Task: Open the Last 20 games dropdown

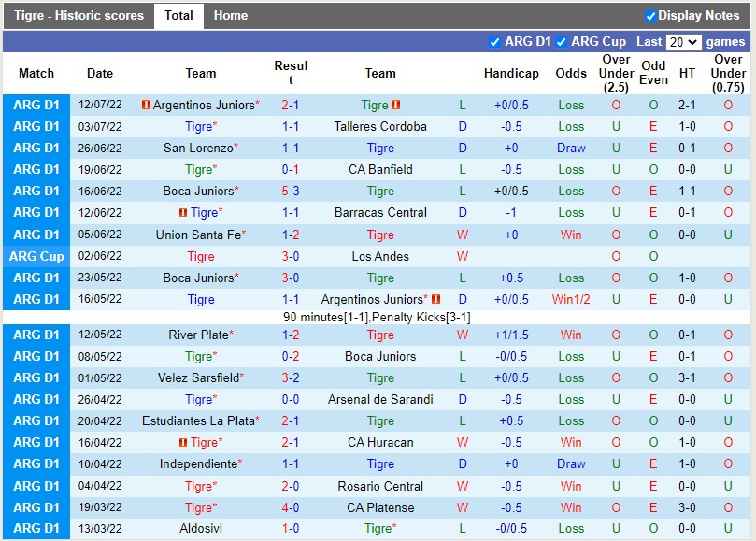Action: coord(683,42)
